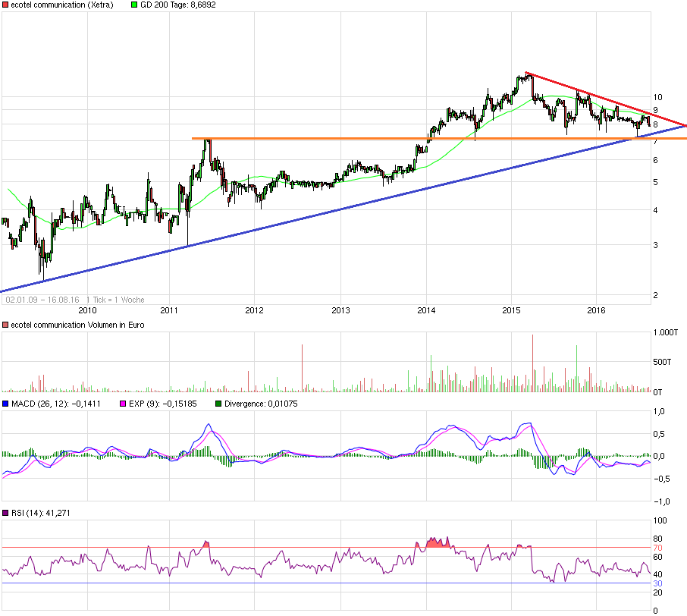This screenshot has height=616, width=687.
Task: Click the dark green Divergence legend swatch
Action: point(218,404)
